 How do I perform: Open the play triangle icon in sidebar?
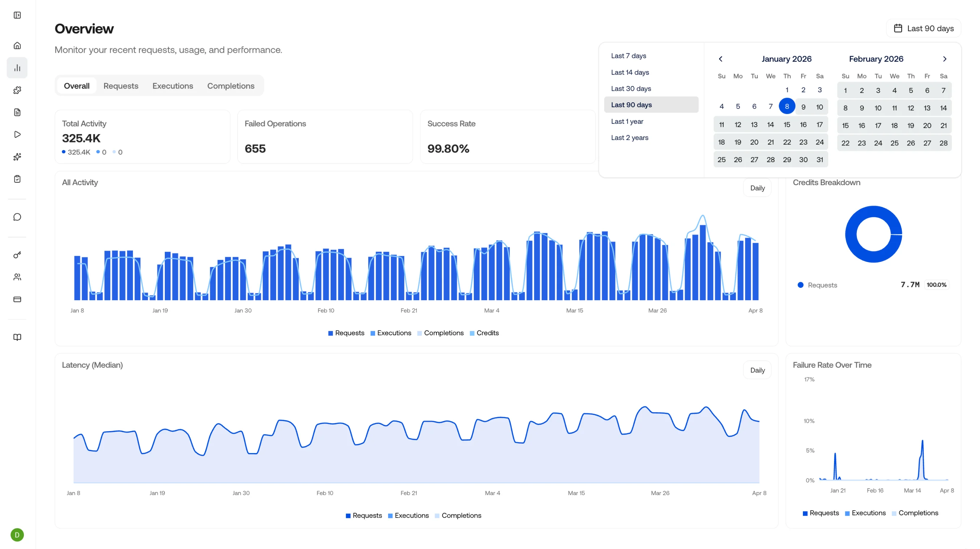(17, 135)
